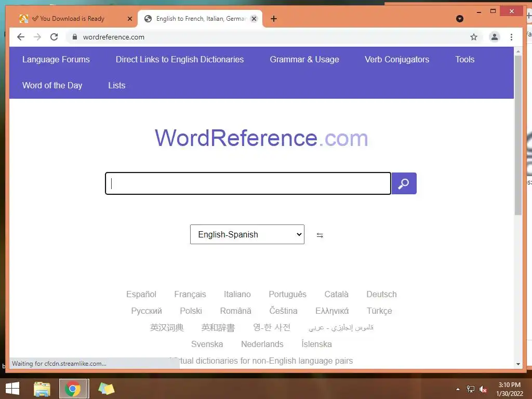The image size is (532, 399).
Task: Open the Tools menu
Action: coord(465,59)
